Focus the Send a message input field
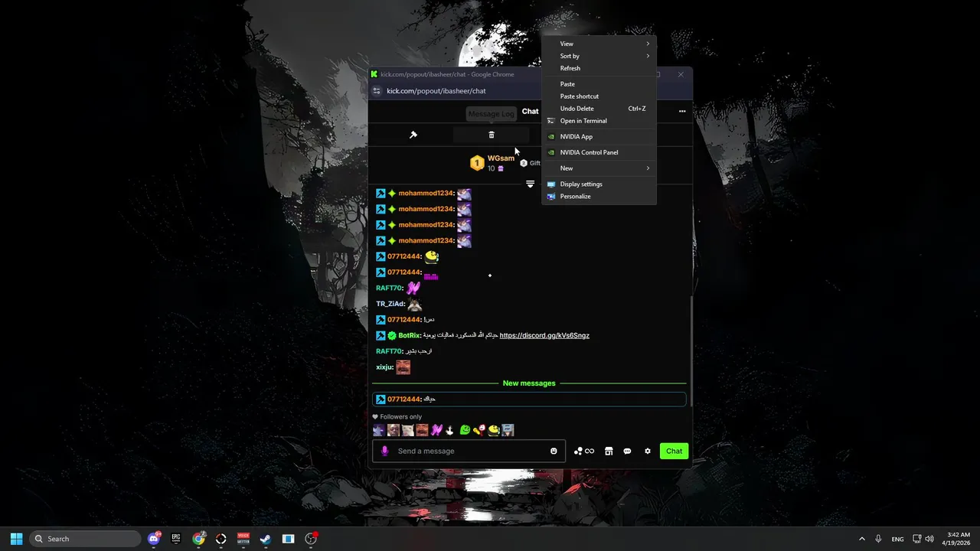The width and height of the screenshot is (980, 551). click(x=469, y=451)
